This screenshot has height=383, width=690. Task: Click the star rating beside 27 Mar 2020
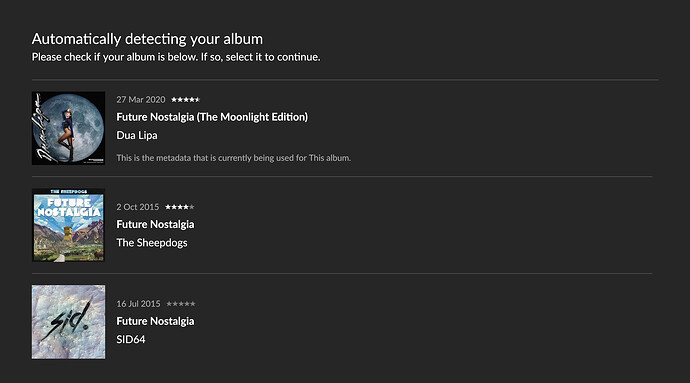(x=185, y=100)
